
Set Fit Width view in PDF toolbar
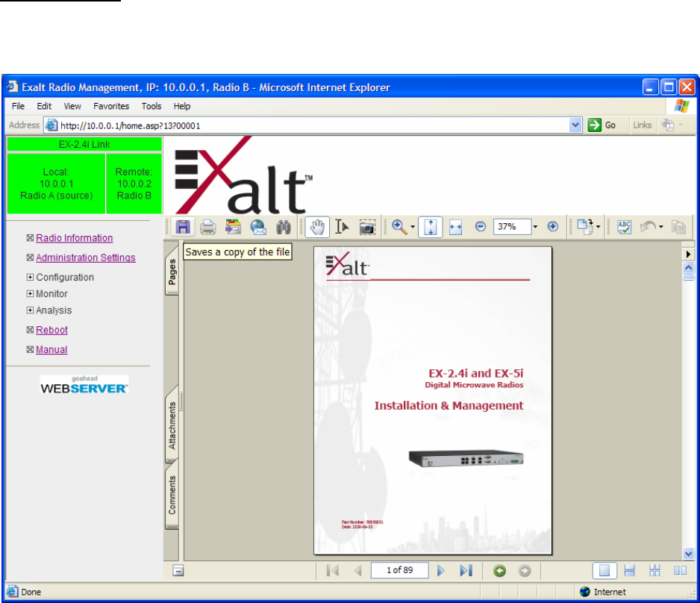pos(455,227)
